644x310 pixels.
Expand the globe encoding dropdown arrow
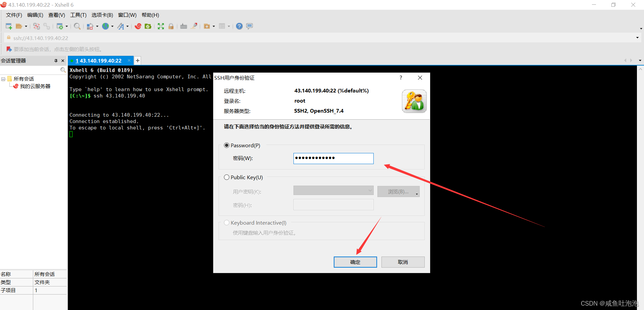click(112, 26)
